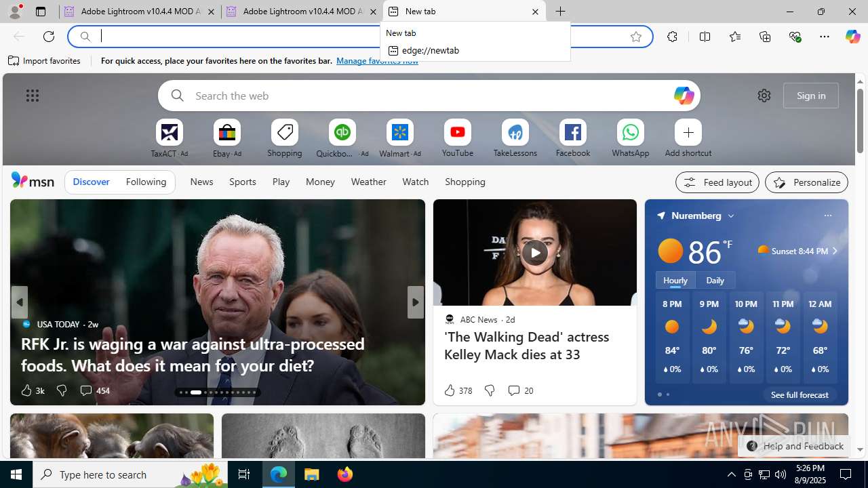Open See full forecast link

point(800,394)
